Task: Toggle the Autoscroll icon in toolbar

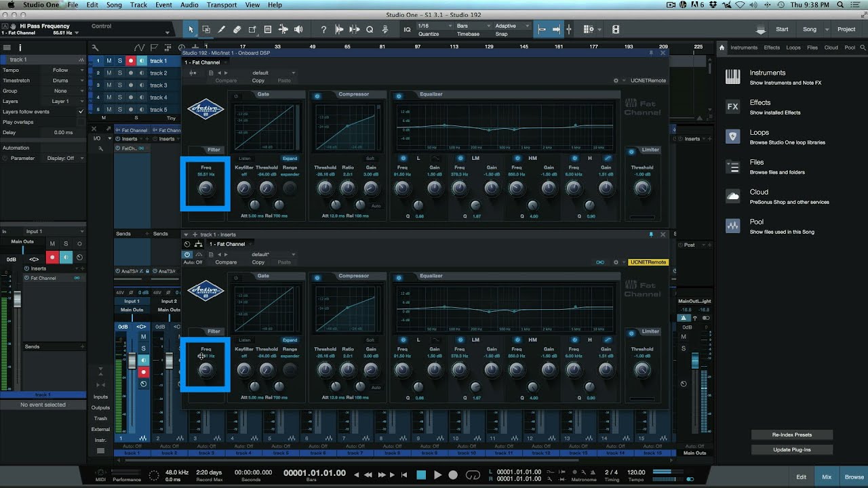Action: click(x=556, y=30)
